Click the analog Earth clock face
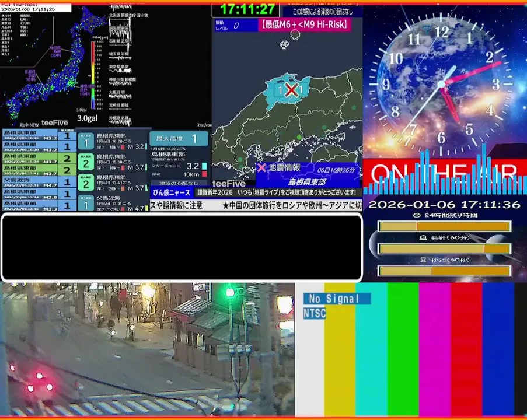The image size is (527, 420). click(x=441, y=83)
